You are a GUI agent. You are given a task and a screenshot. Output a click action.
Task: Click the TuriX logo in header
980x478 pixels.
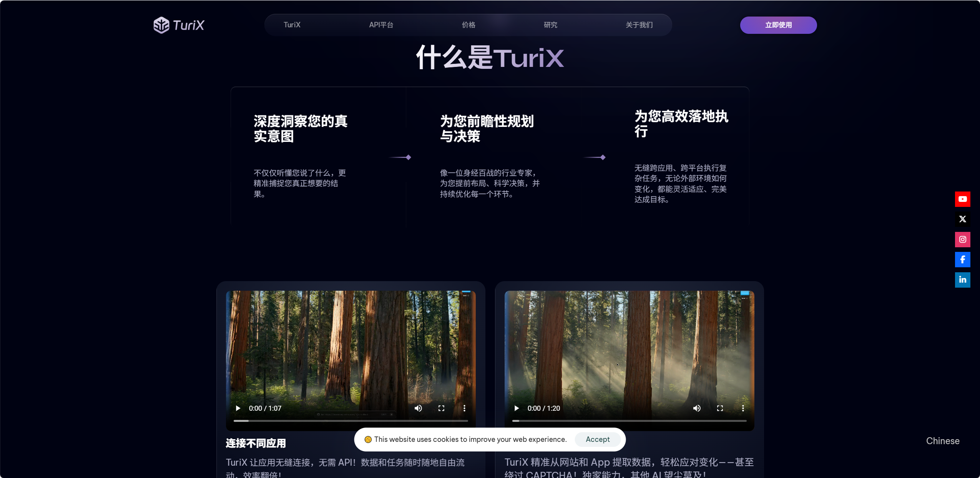pos(179,25)
